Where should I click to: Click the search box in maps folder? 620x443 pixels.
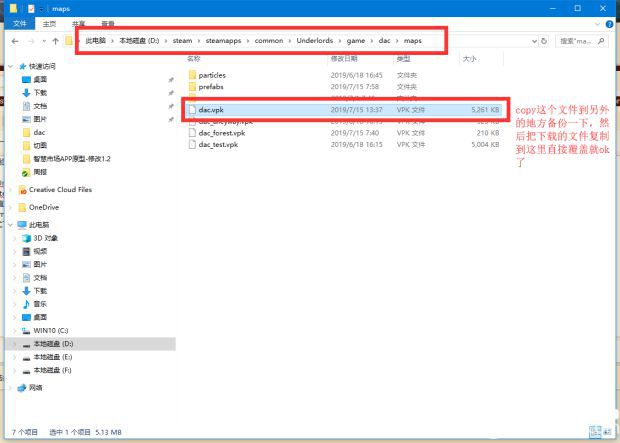[x=581, y=41]
